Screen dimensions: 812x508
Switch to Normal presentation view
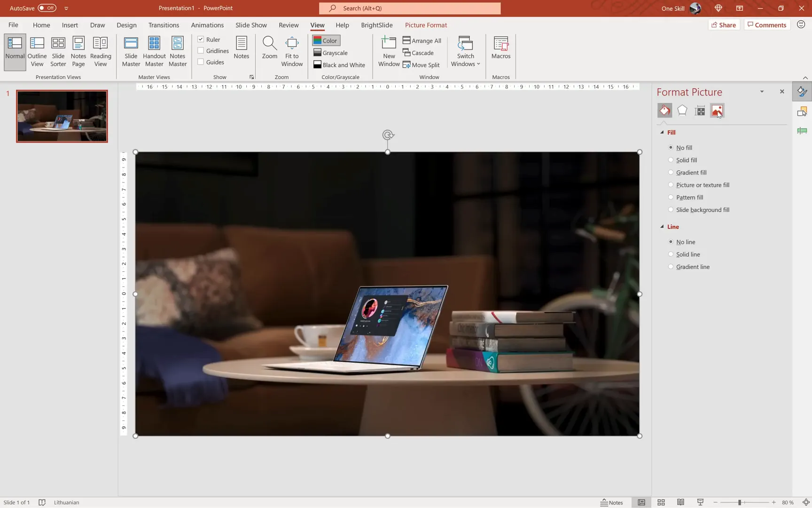(x=15, y=52)
